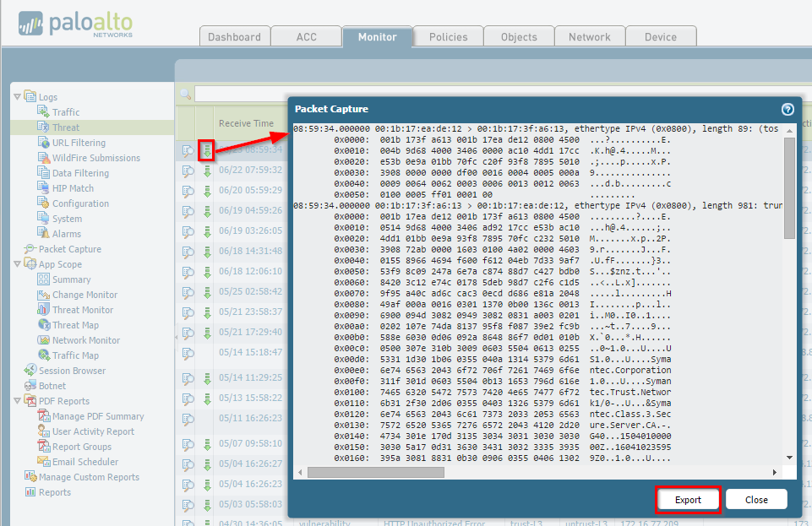Download pcap for 05/07 09:58:10 entry
Image resolution: width=812 pixels, height=526 pixels.
(207, 444)
